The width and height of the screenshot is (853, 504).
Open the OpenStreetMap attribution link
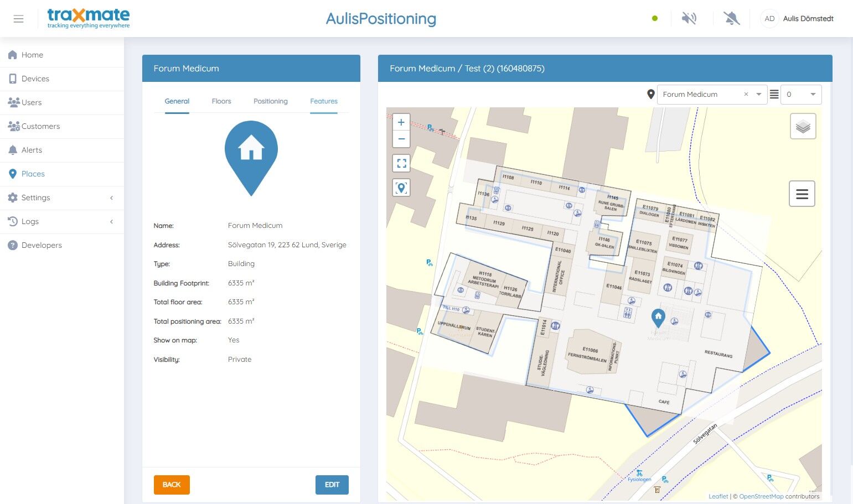761,496
